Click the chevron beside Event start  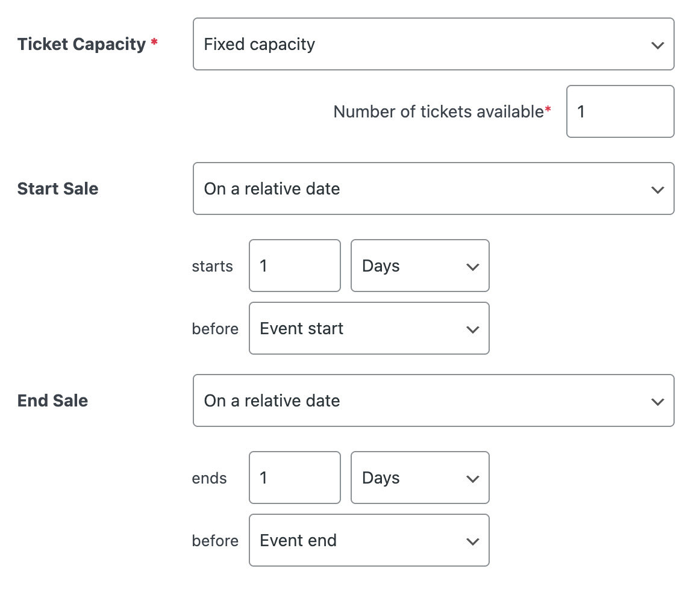tap(472, 329)
